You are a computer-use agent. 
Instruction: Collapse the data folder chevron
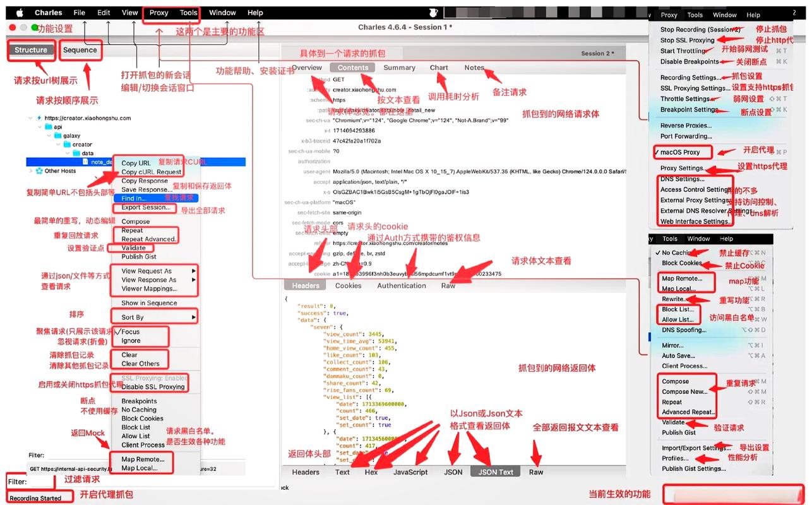click(x=68, y=153)
